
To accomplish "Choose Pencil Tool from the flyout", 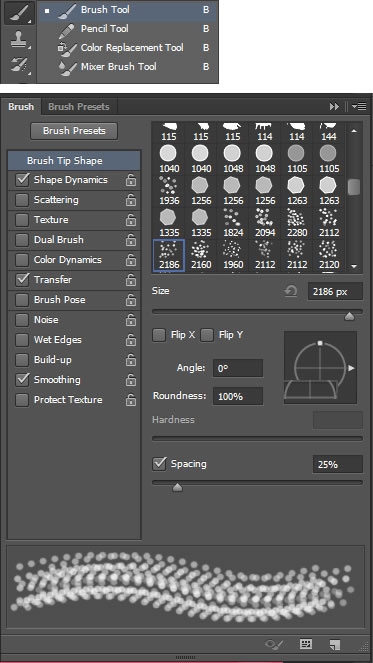I will [104, 29].
